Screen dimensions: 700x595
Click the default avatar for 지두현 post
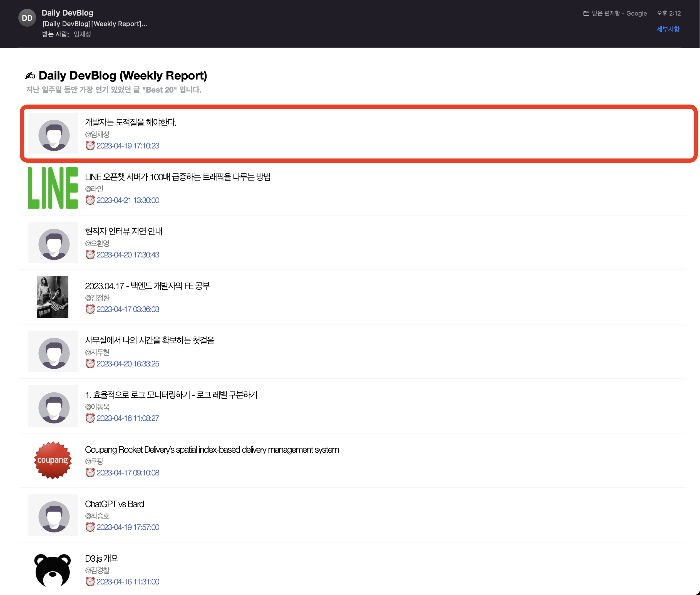tap(54, 352)
